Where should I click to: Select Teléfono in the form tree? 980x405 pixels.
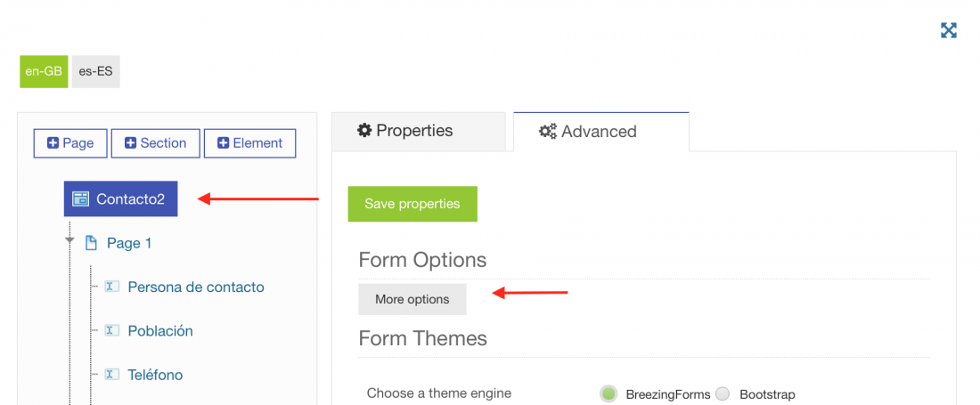(x=155, y=375)
